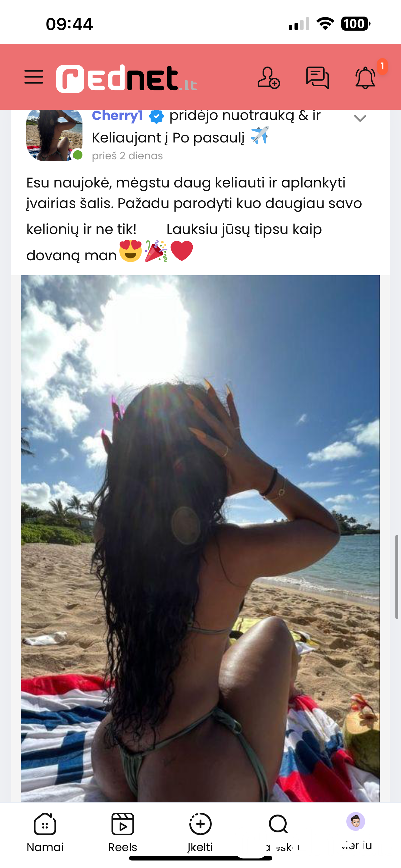
Task: Open the post's 'prieš 2 dienas' timestamp
Action: (127, 156)
